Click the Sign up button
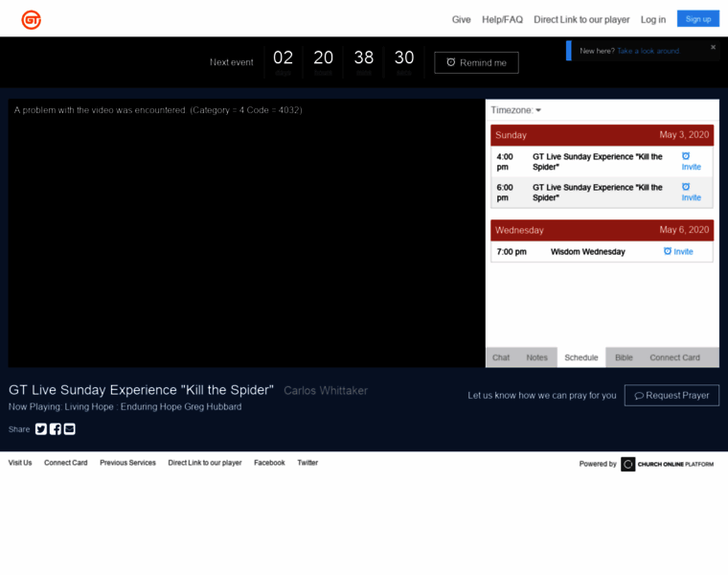 pos(697,19)
